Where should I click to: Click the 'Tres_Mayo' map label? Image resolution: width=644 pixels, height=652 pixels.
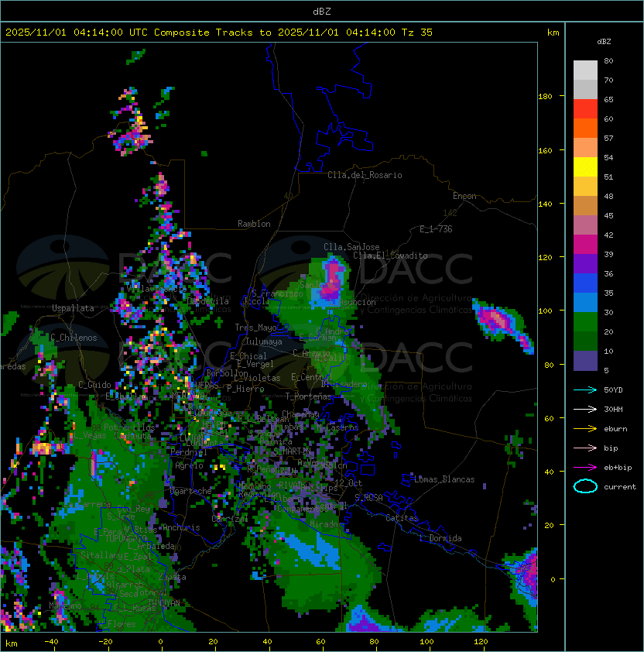[255, 328]
